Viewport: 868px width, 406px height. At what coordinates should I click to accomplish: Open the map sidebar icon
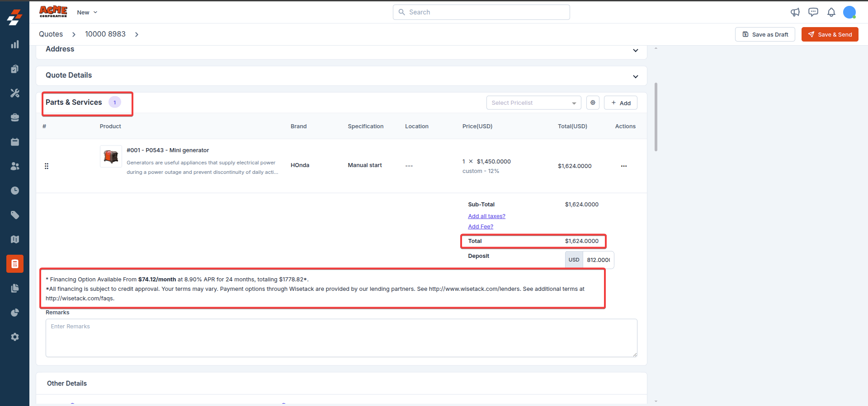click(x=15, y=239)
